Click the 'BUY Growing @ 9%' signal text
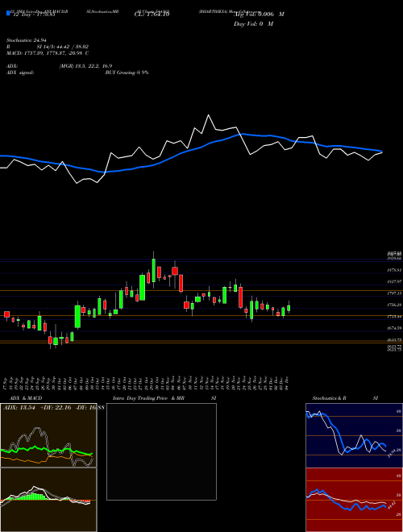 [127, 73]
